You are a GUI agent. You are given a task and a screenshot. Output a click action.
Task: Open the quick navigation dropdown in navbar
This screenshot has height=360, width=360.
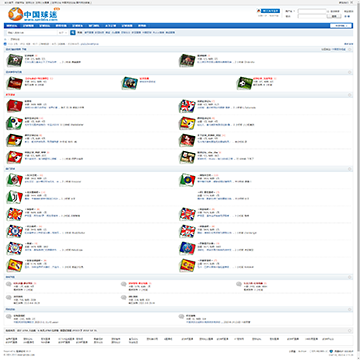pos(341,25)
